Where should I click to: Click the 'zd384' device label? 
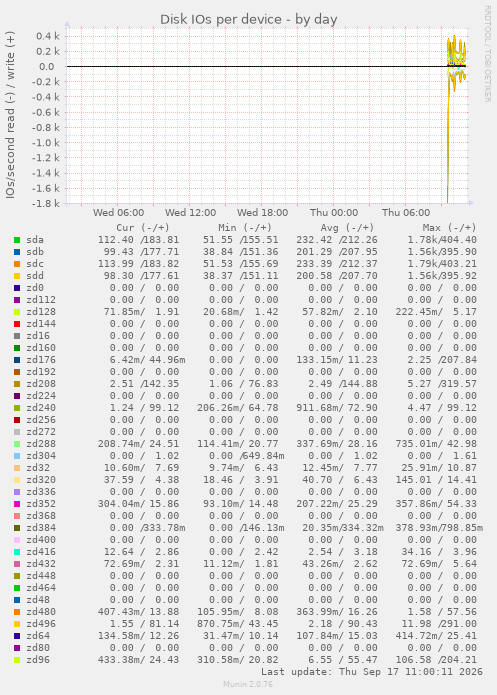tap(41, 528)
